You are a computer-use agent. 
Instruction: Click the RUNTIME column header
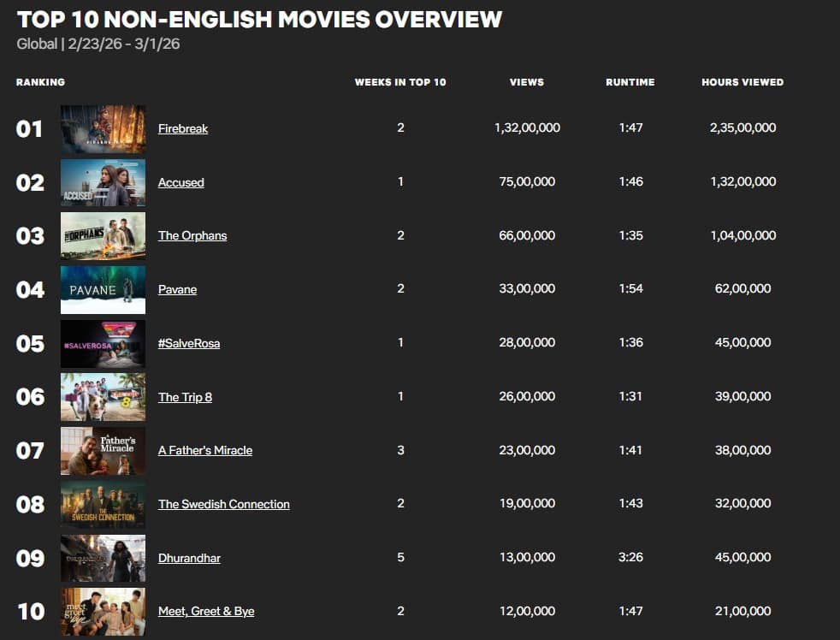point(630,82)
